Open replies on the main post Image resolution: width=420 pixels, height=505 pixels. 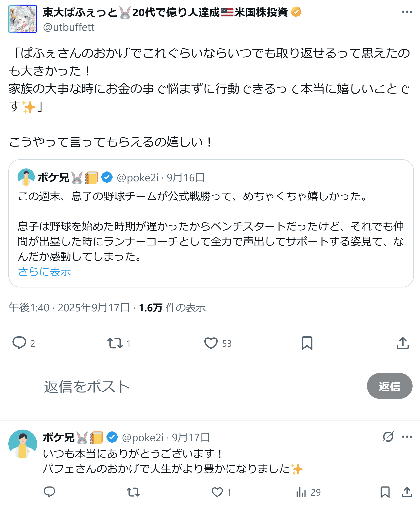coord(19,343)
